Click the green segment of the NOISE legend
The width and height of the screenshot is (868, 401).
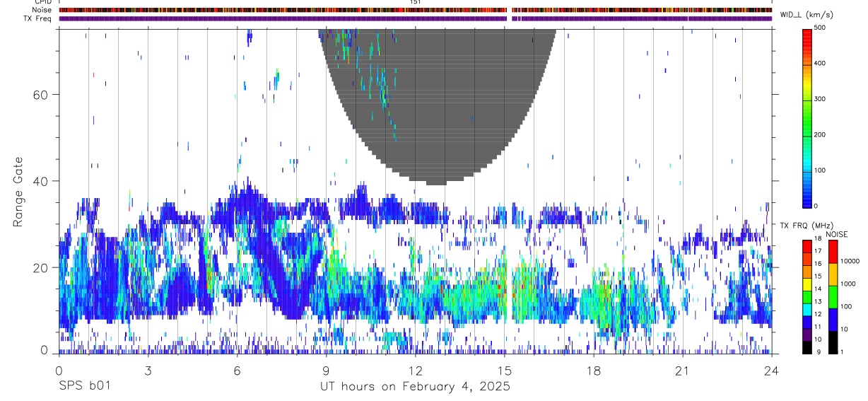click(x=833, y=296)
